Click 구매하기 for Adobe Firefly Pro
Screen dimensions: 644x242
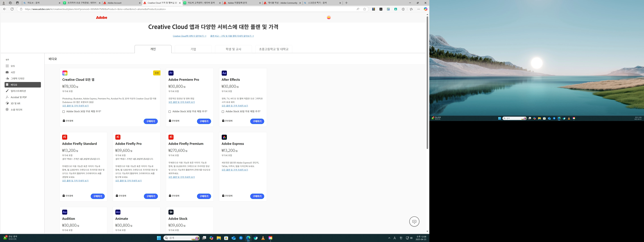click(151, 196)
